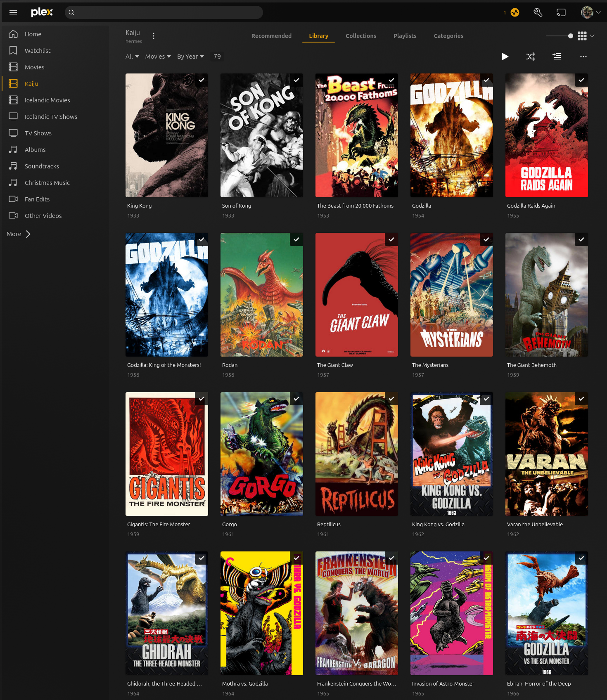
Task: Open settings wrench icon
Action: pos(538,12)
